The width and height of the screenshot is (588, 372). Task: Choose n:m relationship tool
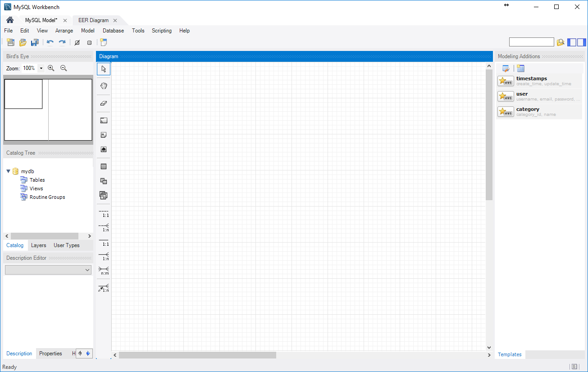[x=104, y=271]
